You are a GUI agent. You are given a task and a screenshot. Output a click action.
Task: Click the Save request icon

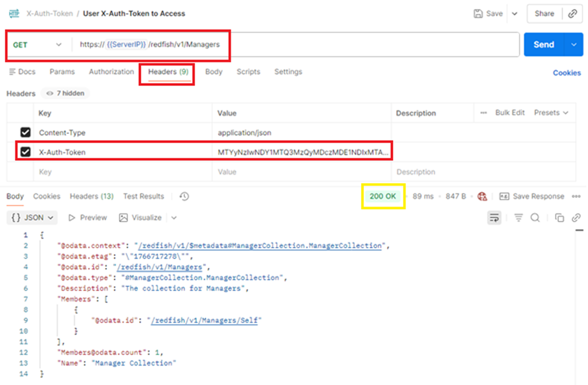(x=478, y=14)
